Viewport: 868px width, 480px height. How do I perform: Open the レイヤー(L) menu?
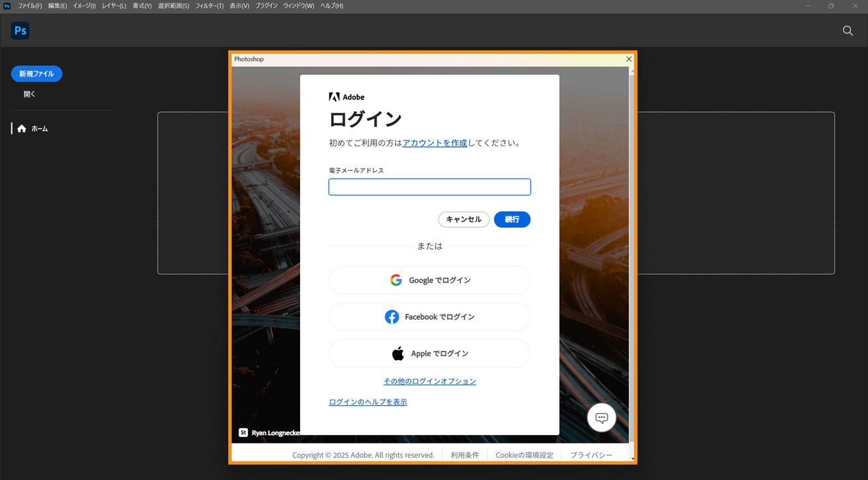pos(114,6)
